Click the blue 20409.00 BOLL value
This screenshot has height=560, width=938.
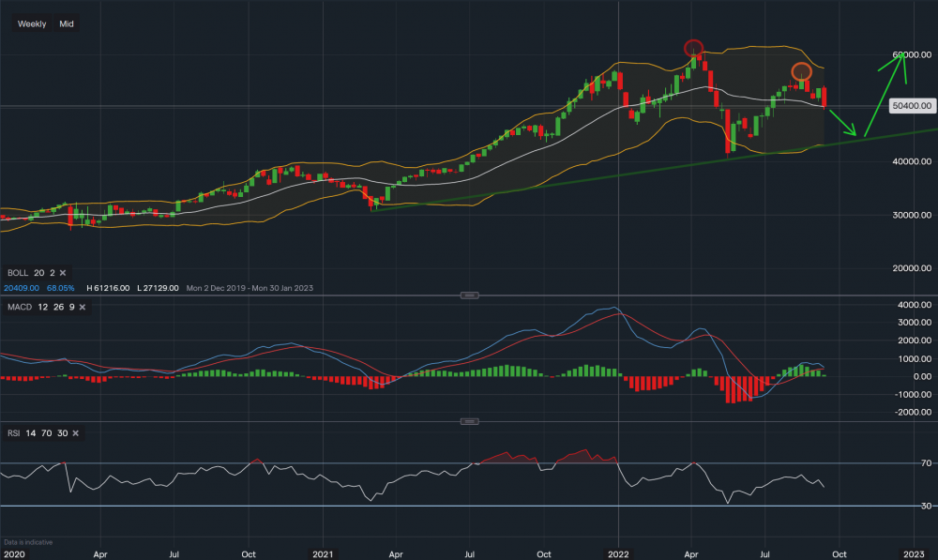click(21, 288)
